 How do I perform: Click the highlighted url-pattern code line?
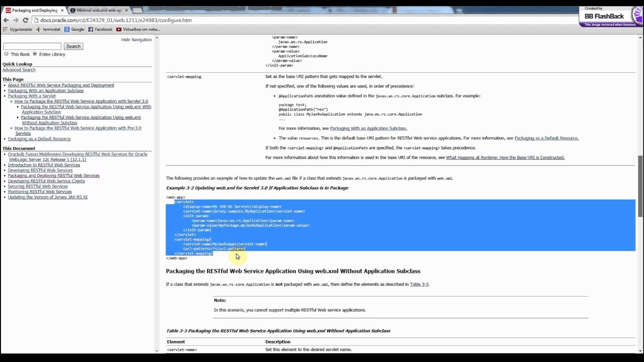click(214, 249)
